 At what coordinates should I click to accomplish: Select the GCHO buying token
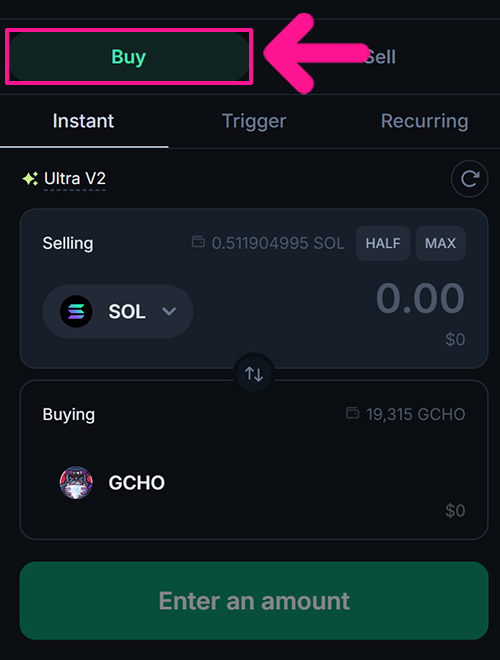coord(112,482)
